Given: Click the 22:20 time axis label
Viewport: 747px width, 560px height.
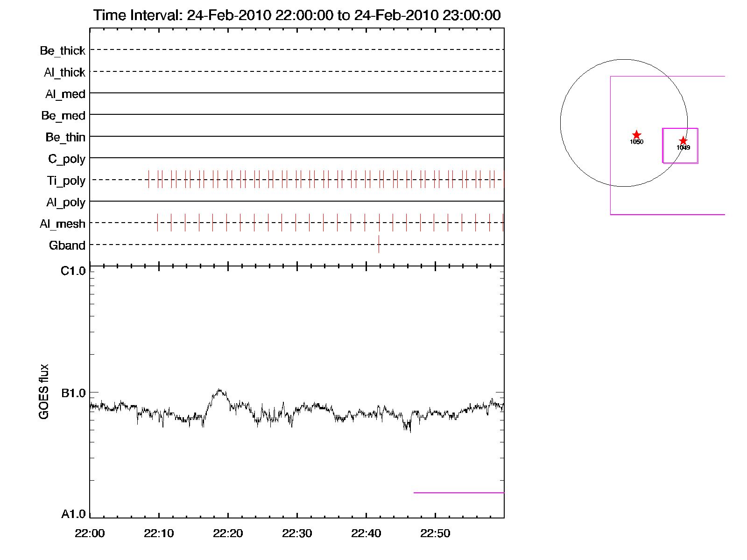Looking at the screenshot, I should (x=228, y=533).
